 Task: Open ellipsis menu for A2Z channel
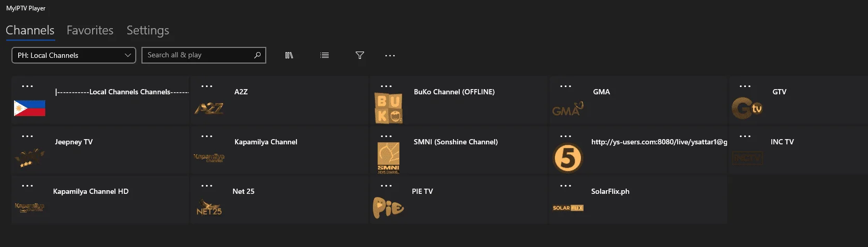pyautogui.click(x=207, y=87)
